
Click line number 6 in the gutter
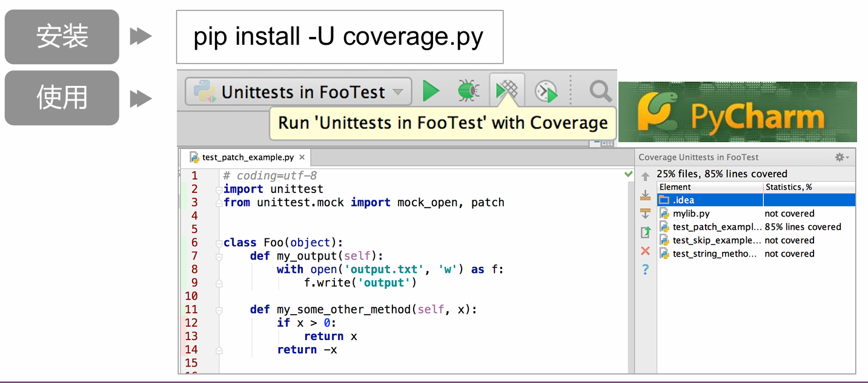tap(194, 243)
